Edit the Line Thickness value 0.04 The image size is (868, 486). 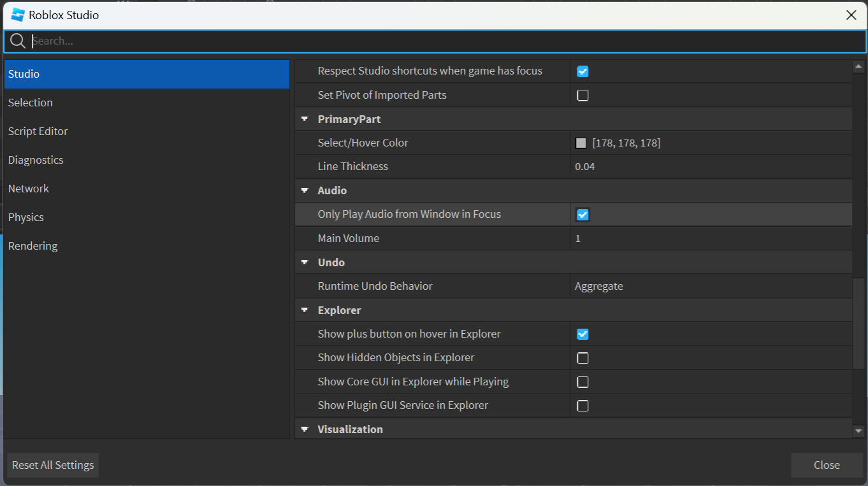click(711, 167)
